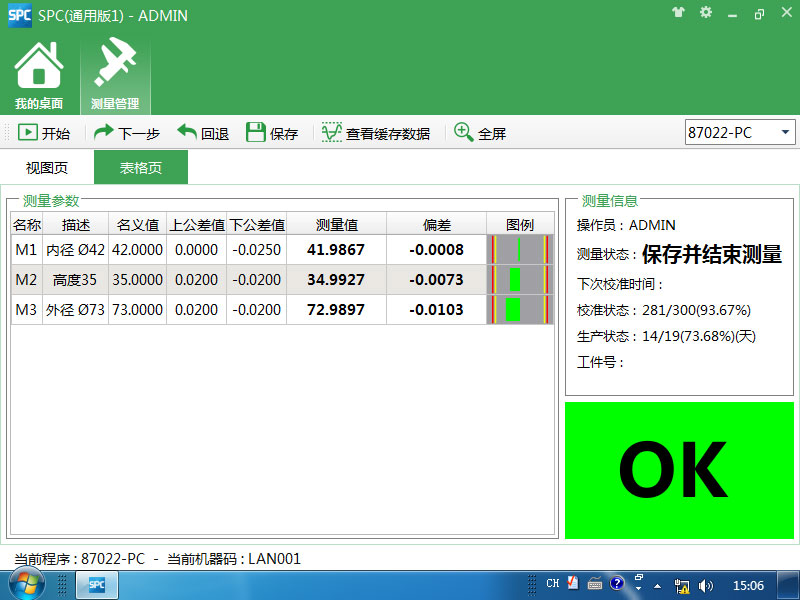The height and width of the screenshot is (600, 800).
Task: Click nominal value 42.0000
Action: point(137,250)
